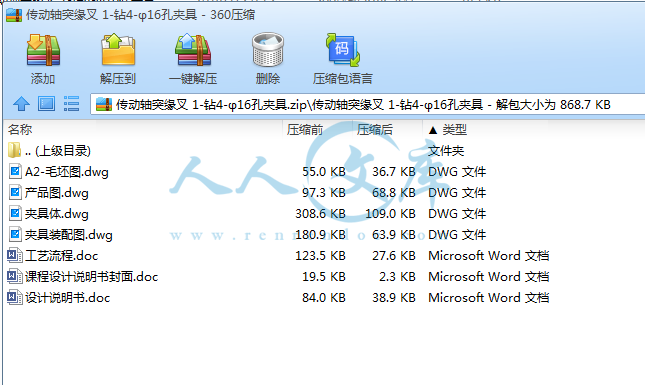Viewport: 645px width, 385px height.
Task: Click the 109.0 KB compressed size
Action: point(390,214)
